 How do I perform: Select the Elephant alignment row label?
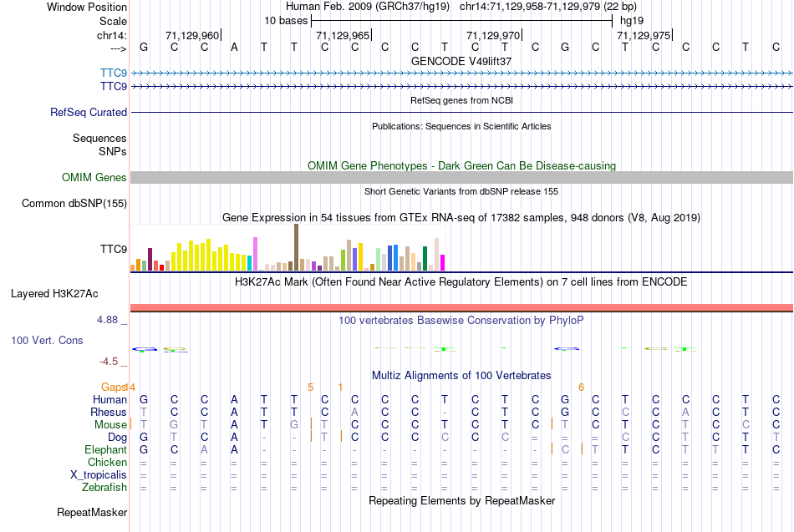pos(105,449)
